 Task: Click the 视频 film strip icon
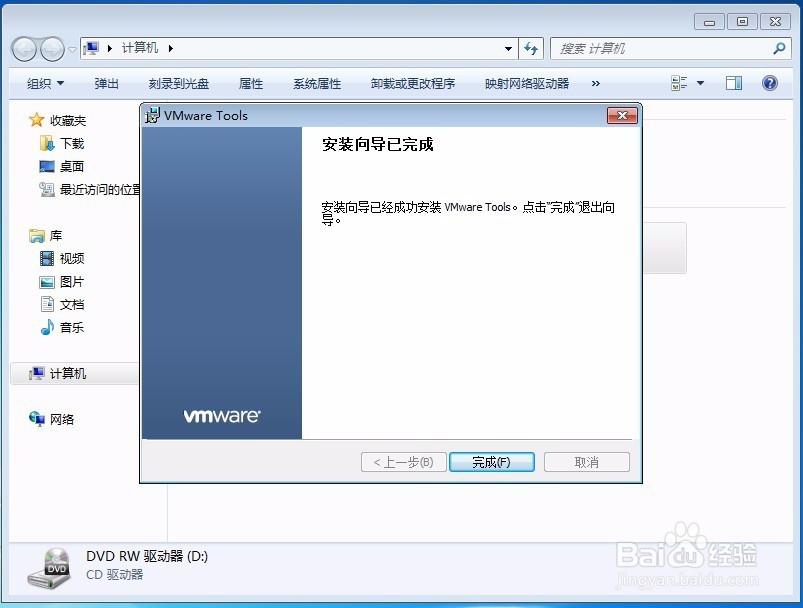(47, 258)
